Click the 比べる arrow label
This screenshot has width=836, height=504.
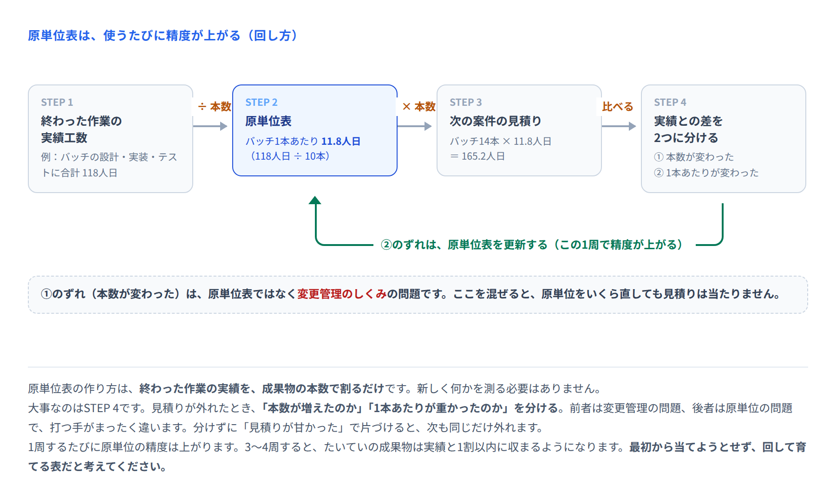coord(618,107)
